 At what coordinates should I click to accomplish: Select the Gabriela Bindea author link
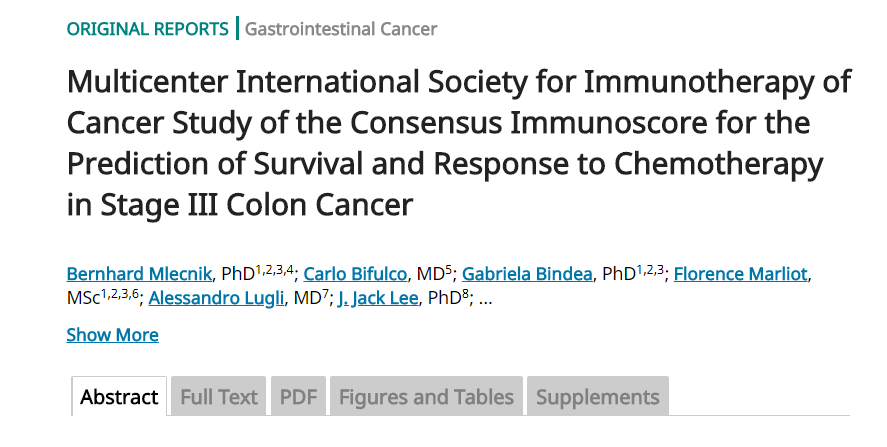pyautogui.click(x=527, y=274)
